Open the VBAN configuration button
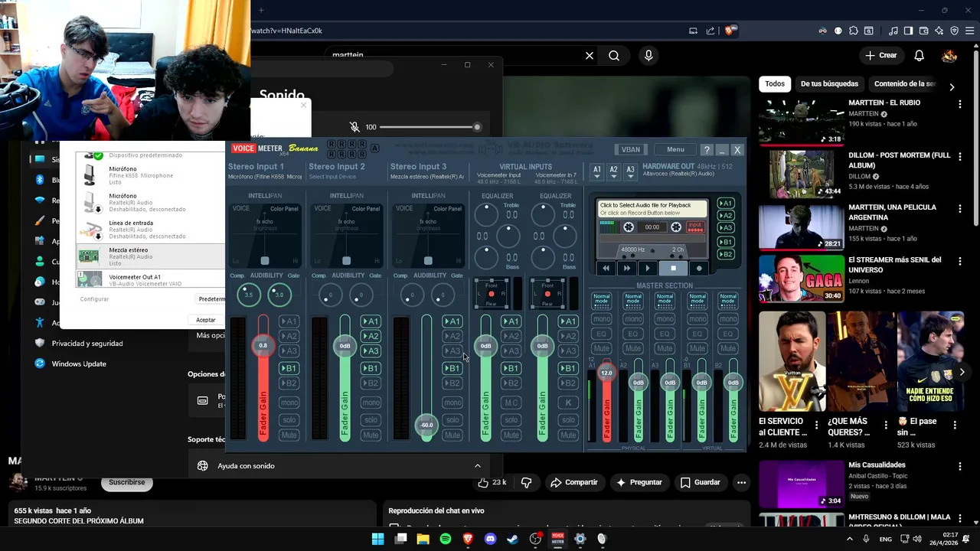Image resolution: width=980 pixels, height=551 pixels. point(631,150)
